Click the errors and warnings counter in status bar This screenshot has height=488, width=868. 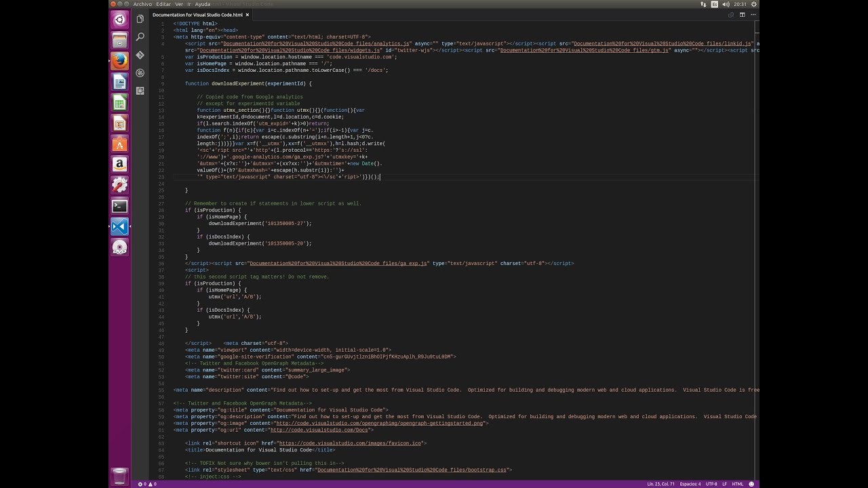click(147, 484)
